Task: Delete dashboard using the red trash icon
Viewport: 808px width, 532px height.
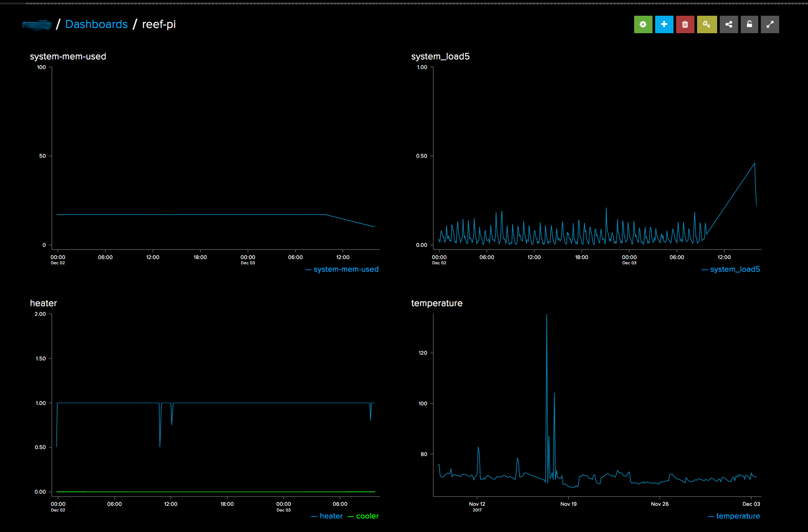Action: tap(685, 24)
